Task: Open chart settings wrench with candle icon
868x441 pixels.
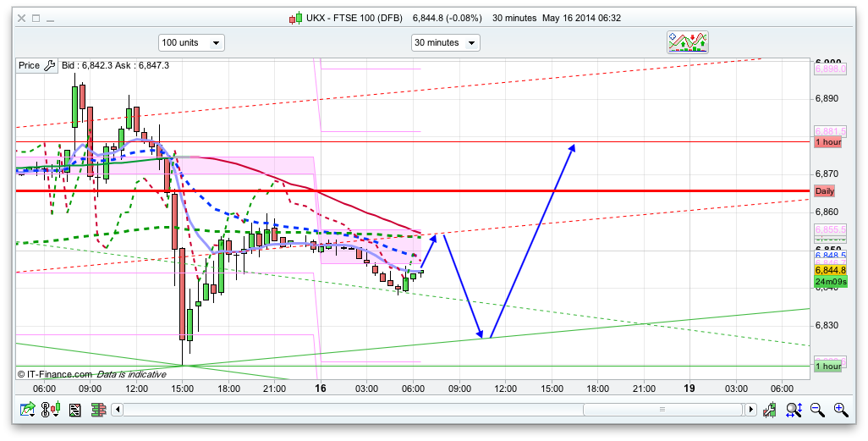Action: pyautogui.click(x=770, y=410)
